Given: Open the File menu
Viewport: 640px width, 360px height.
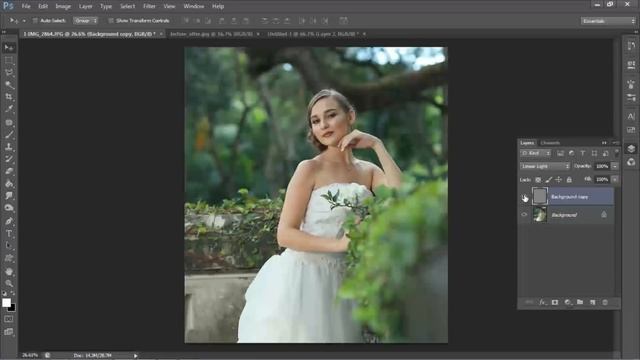Looking at the screenshot, I should (26, 6).
